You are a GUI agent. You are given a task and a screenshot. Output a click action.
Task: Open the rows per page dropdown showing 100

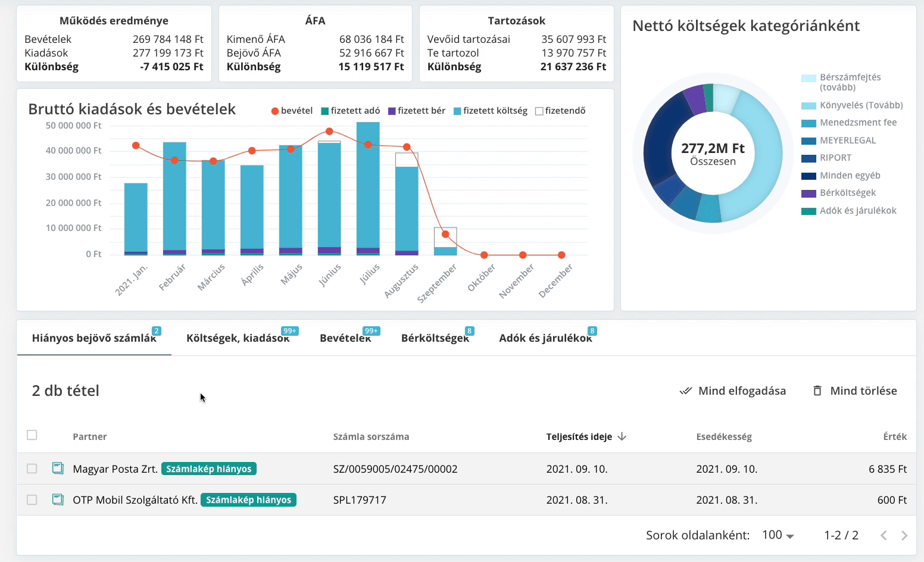point(778,535)
